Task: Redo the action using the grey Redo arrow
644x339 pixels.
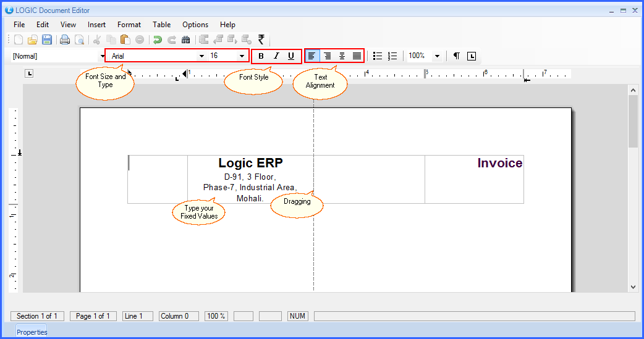Action: pos(172,40)
